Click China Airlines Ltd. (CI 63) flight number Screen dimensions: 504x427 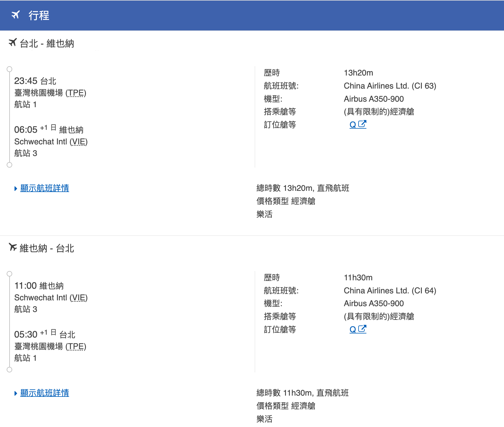click(390, 86)
